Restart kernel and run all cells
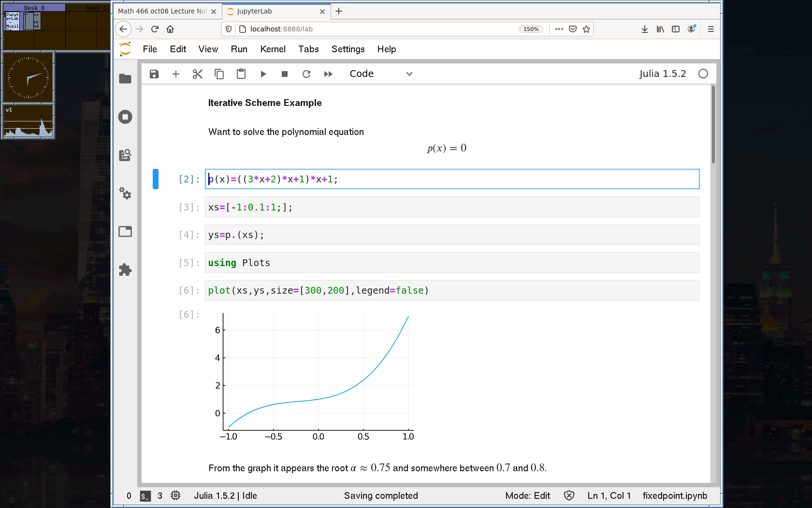The height and width of the screenshot is (508, 812). [x=328, y=74]
